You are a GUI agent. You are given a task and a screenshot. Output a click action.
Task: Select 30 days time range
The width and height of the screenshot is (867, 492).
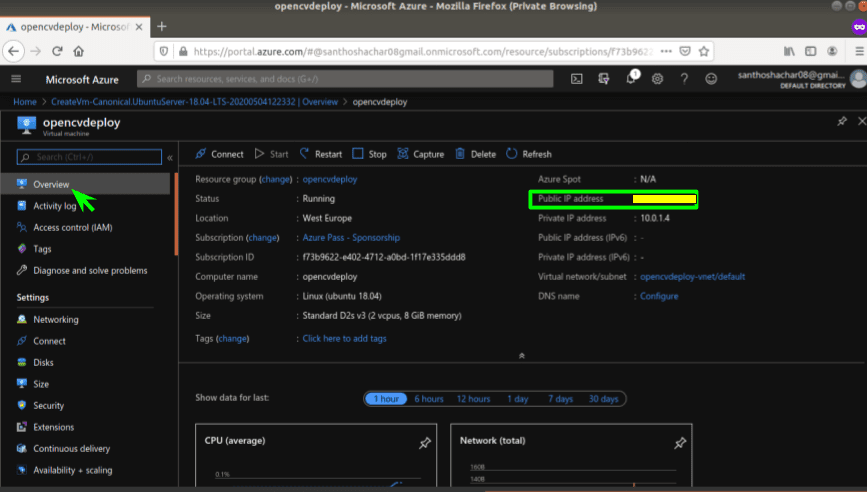coord(603,399)
